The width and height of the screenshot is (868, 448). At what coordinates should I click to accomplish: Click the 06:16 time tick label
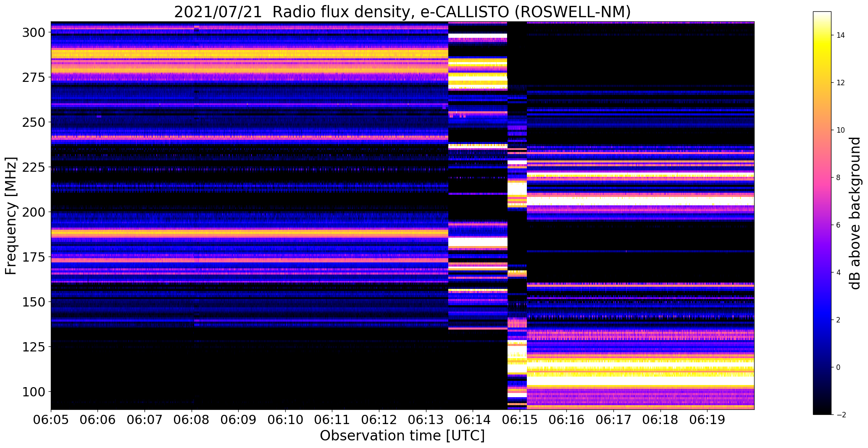click(567, 420)
